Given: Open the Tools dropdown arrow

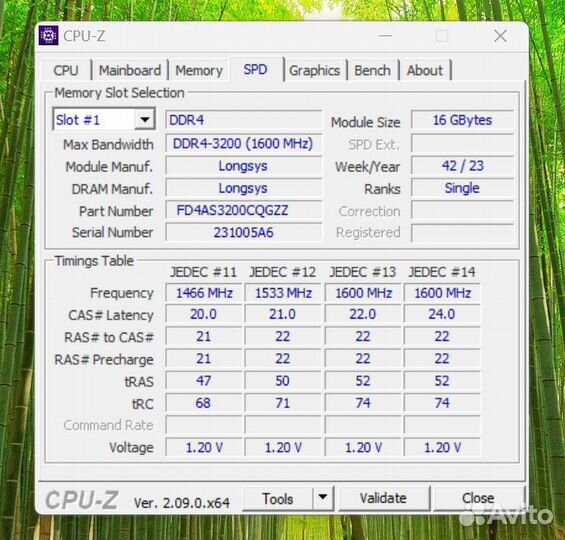Looking at the screenshot, I should coord(323,498).
